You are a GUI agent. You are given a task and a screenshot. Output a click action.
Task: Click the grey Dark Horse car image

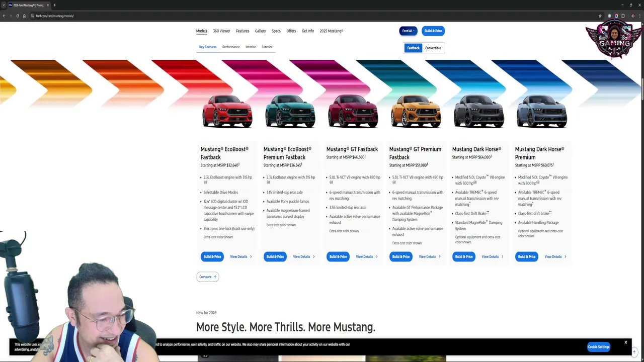click(479, 111)
